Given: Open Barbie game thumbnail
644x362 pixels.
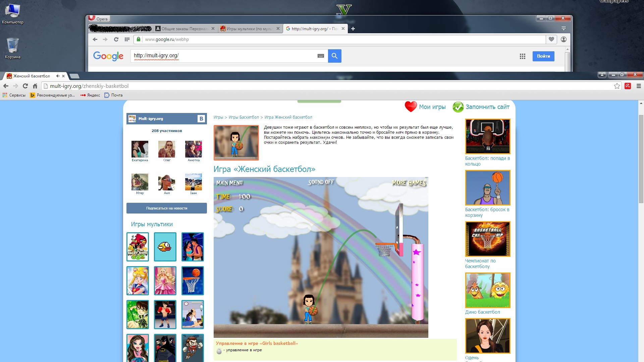Looking at the screenshot, I should [165, 281].
